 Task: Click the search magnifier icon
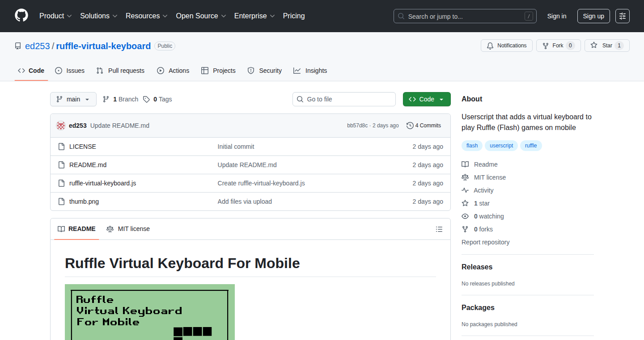pyautogui.click(x=401, y=17)
